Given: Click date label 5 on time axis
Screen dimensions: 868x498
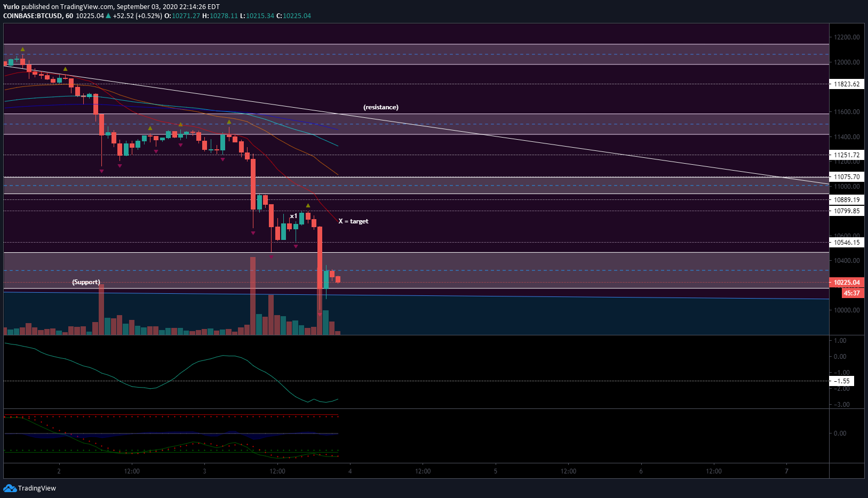Looking at the screenshot, I should pyautogui.click(x=496, y=471).
